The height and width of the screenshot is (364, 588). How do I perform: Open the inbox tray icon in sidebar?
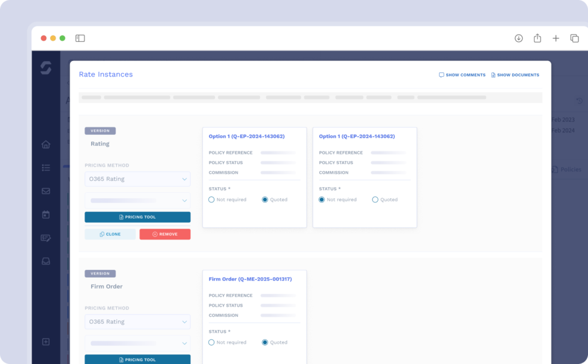point(46,261)
